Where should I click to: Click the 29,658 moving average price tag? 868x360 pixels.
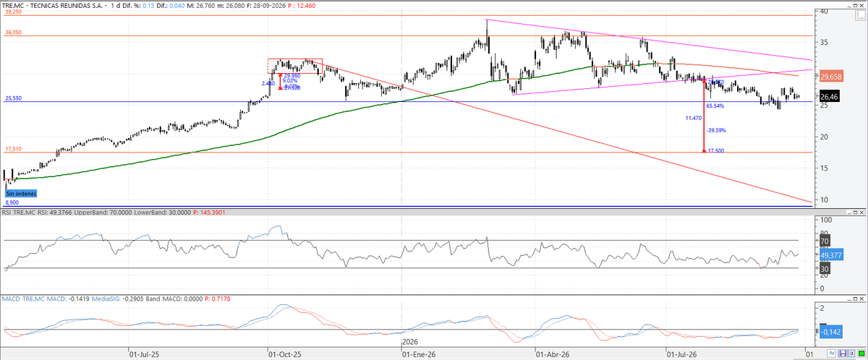pyautogui.click(x=831, y=75)
